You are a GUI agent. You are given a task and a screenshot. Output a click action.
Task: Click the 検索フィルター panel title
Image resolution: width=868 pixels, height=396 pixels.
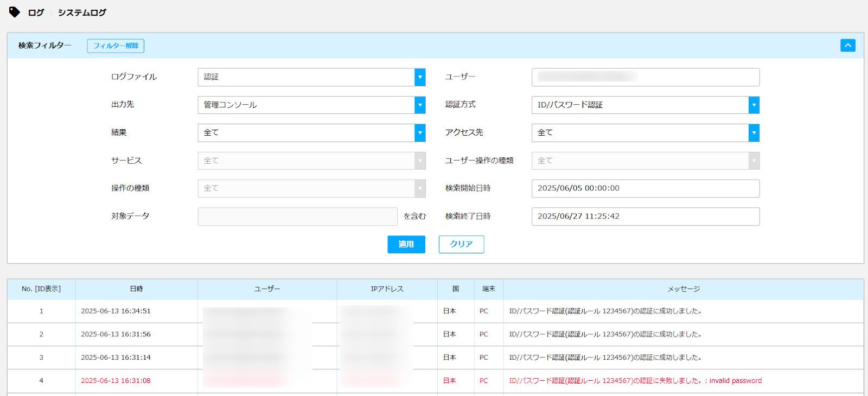click(44, 46)
